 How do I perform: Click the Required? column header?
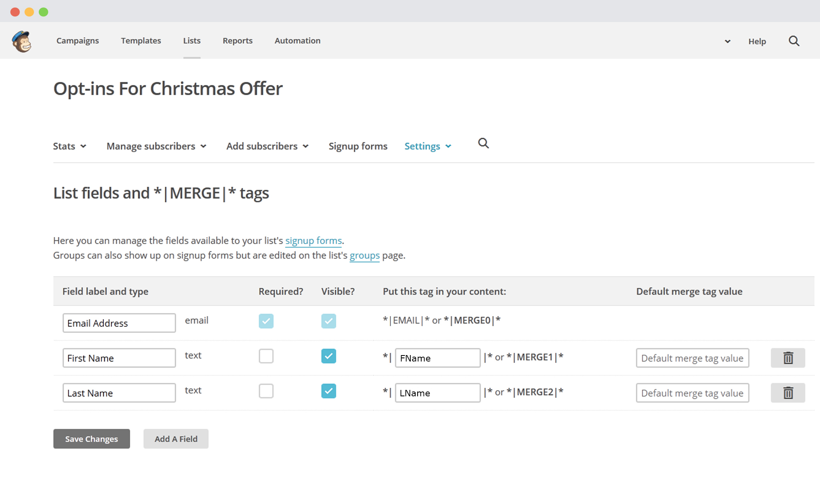tap(281, 291)
